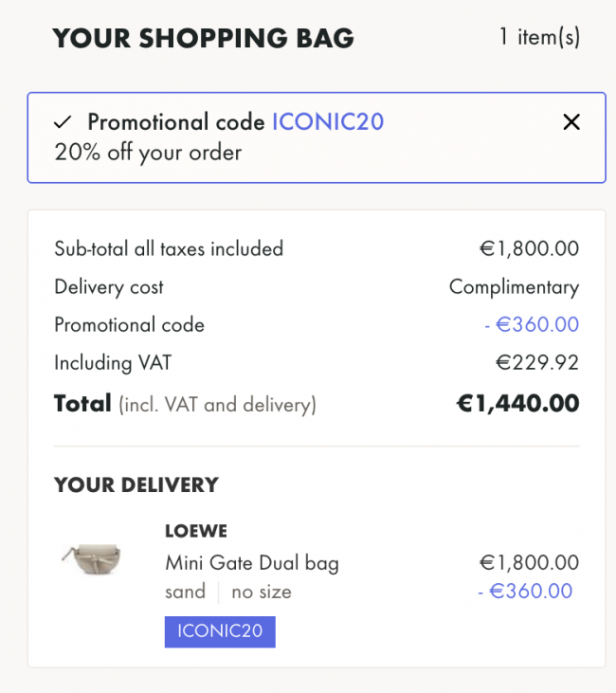This screenshot has height=693, width=616.
Task: Click the promotional discount -€360.00 in summary
Action: click(x=532, y=324)
